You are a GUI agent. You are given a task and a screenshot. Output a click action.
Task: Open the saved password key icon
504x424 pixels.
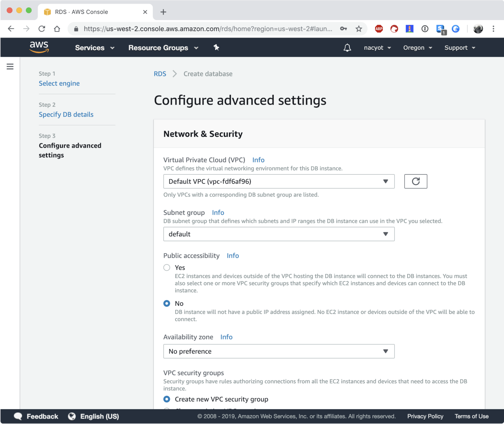(x=343, y=29)
